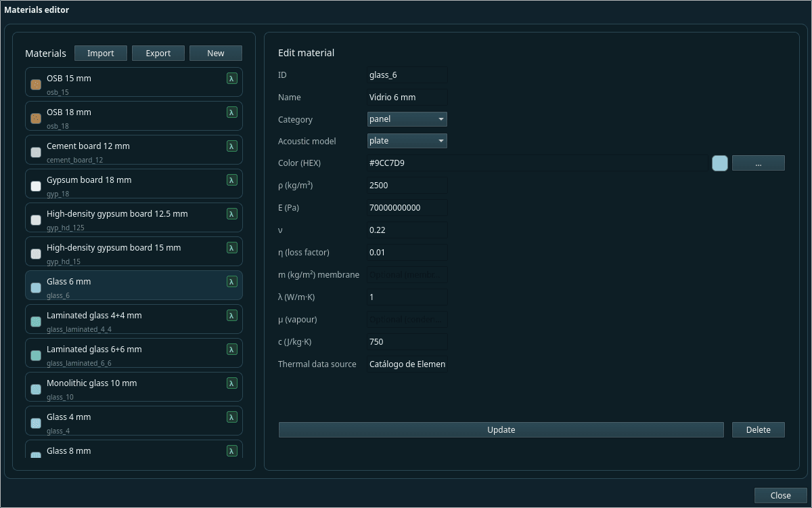Click the lambda icon on Glass 8 mm
Screen dimensions: 812x508
(232, 451)
